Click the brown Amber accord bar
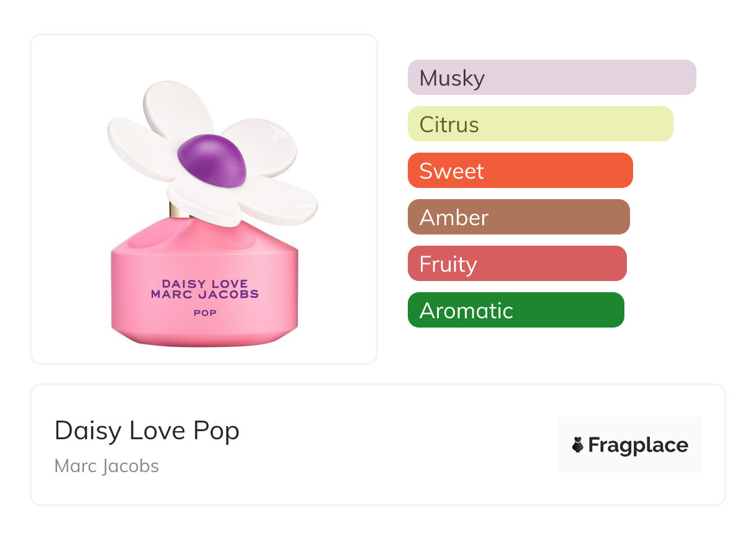The height and width of the screenshot is (536, 756). 518,217
